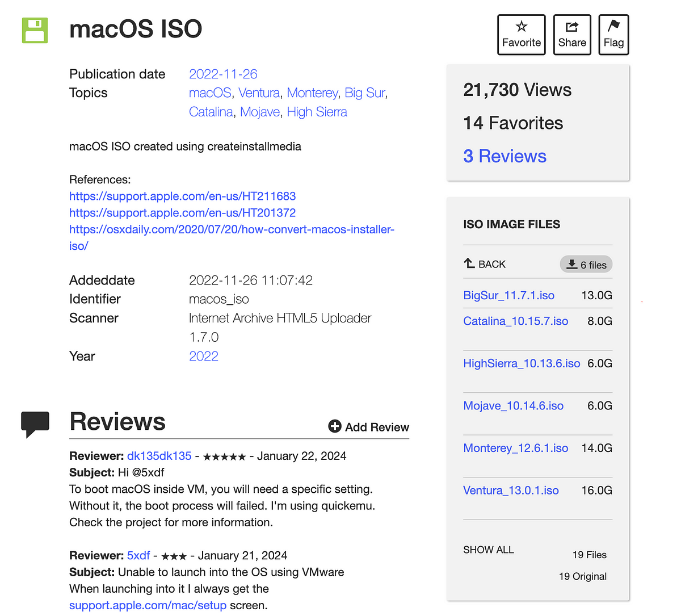Viewport: 681px width, 616px height.
Task: Open the Year 2022 link
Action: (x=204, y=356)
